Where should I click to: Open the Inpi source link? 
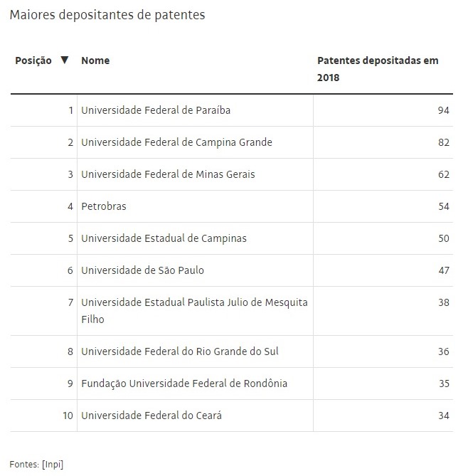52,464
